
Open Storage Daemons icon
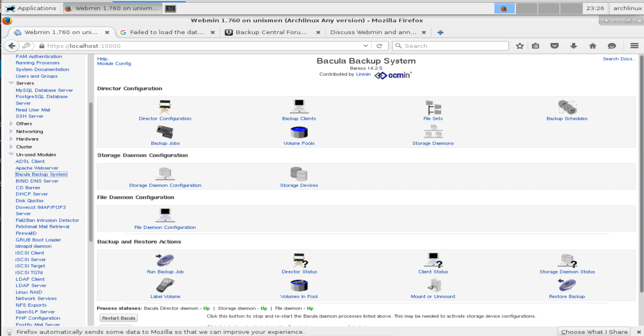pyautogui.click(x=433, y=132)
